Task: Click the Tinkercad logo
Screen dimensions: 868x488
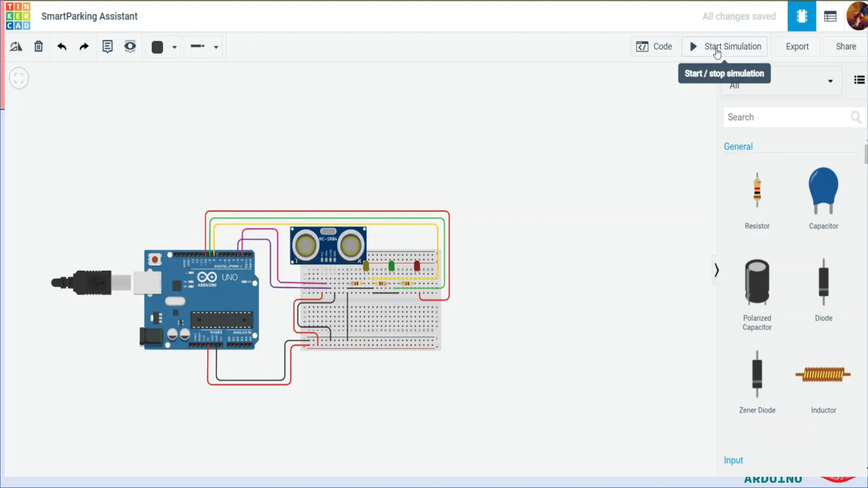Action: 18,16
